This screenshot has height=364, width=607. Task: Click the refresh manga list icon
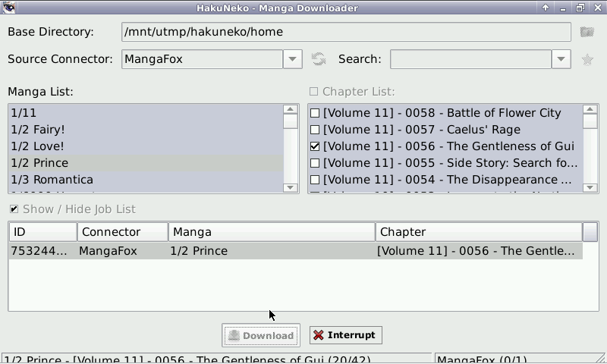click(x=318, y=59)
